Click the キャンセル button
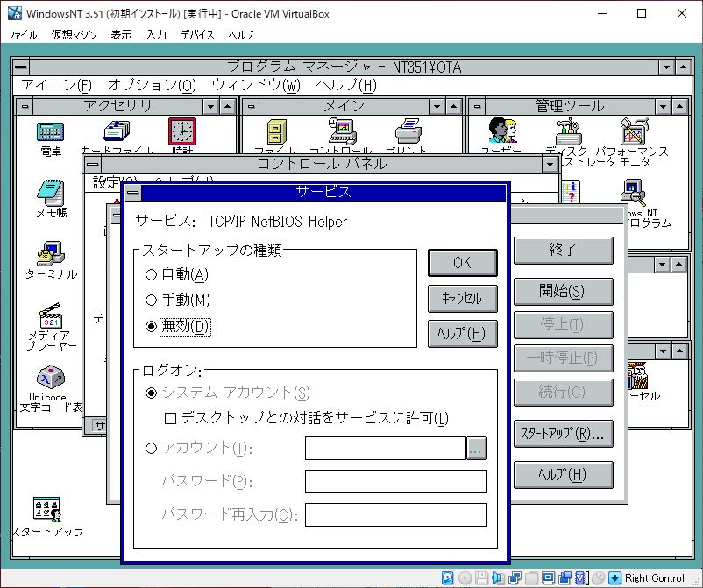The height and width of the screenshot is (588, 703). (462, 298)
